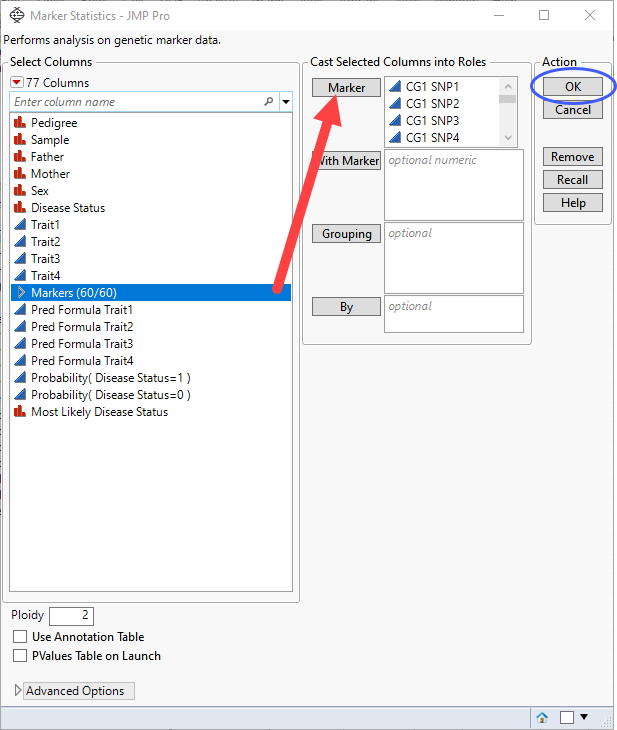
Task: Open the search options dropdown arrow
Action: [286, 101]
